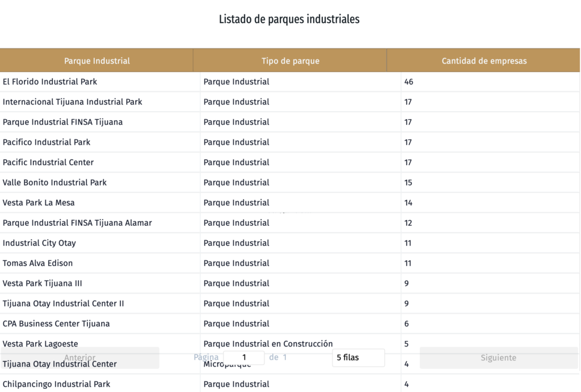
Task: Select the Vesta Park Tijuana III row
Action: [43, 283]
